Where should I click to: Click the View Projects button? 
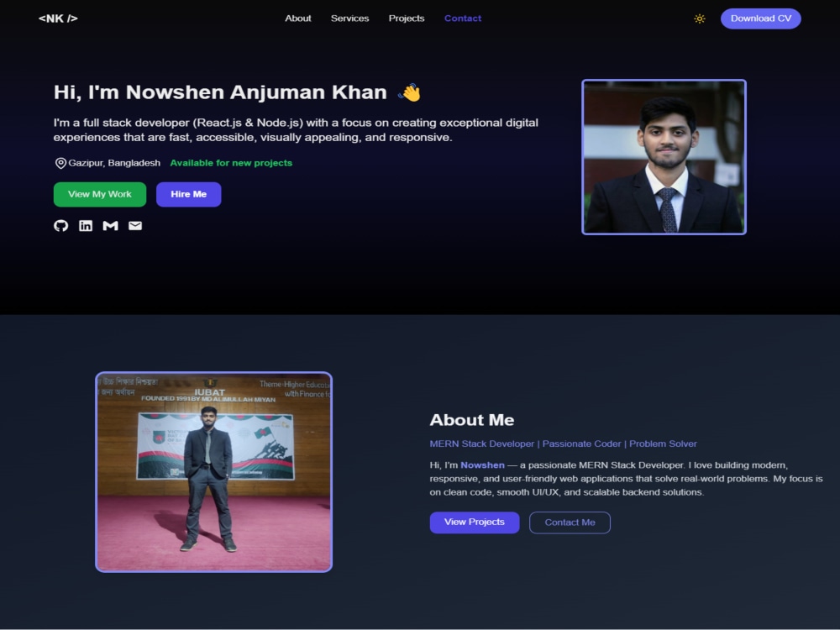pos(475,522)
